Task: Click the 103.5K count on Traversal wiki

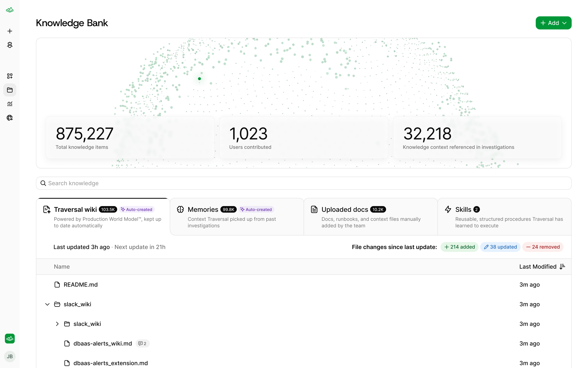Action: 108,210
